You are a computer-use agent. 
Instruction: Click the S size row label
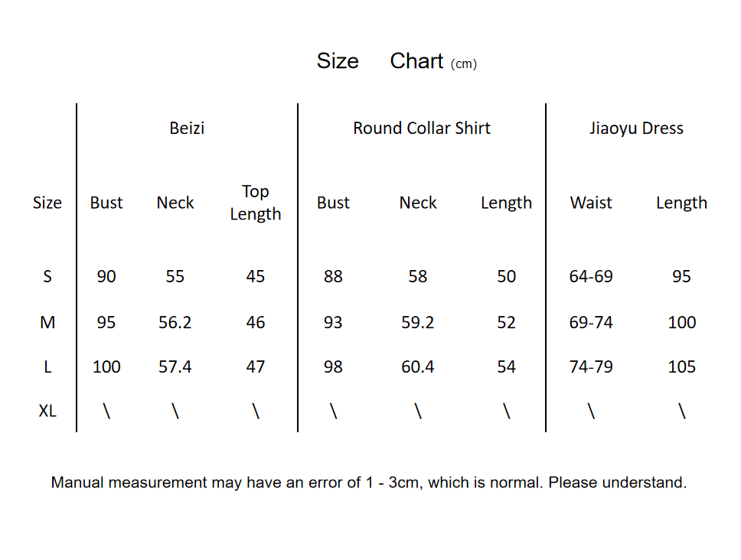pos(47,276)
